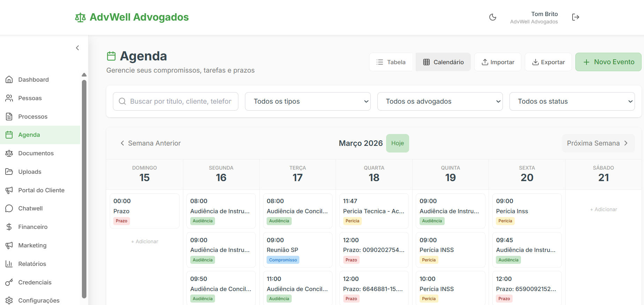
Task: Open Thursday 10:00 Perícia INSS event
Action: point(451,288)
